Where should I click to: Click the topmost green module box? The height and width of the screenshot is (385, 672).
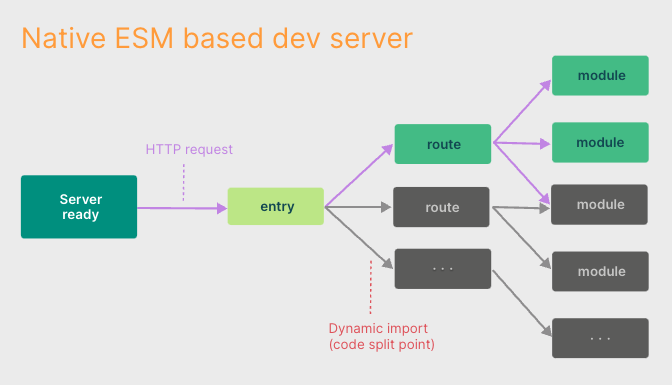(600, 75)
